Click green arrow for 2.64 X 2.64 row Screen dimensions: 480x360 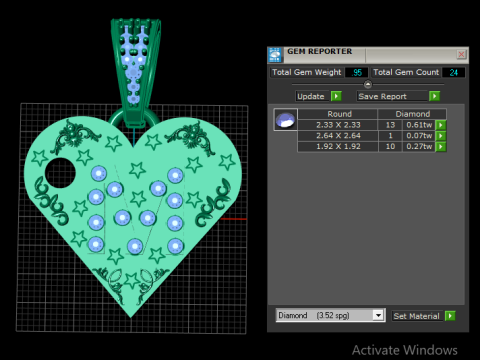[x=441, y=136]
